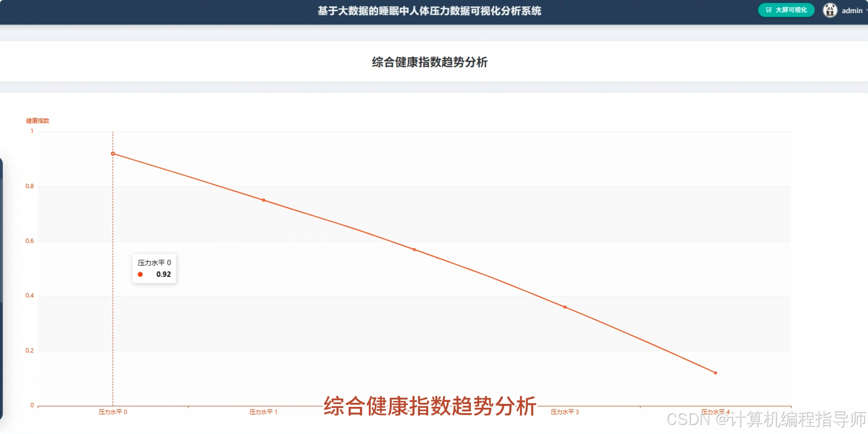The width and height of the screenshot is (868, 434).
Task: Click the x-axis label 压力水平 1
Action: [264, 412]
